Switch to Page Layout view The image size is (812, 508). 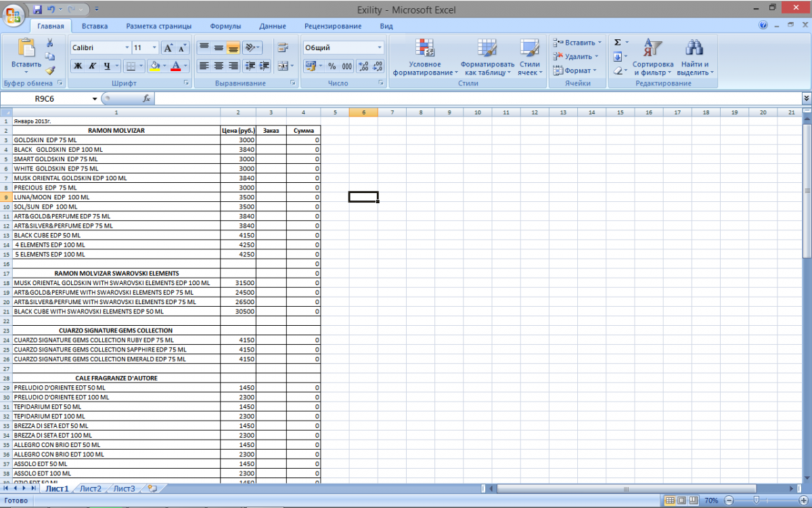(681, 501)
